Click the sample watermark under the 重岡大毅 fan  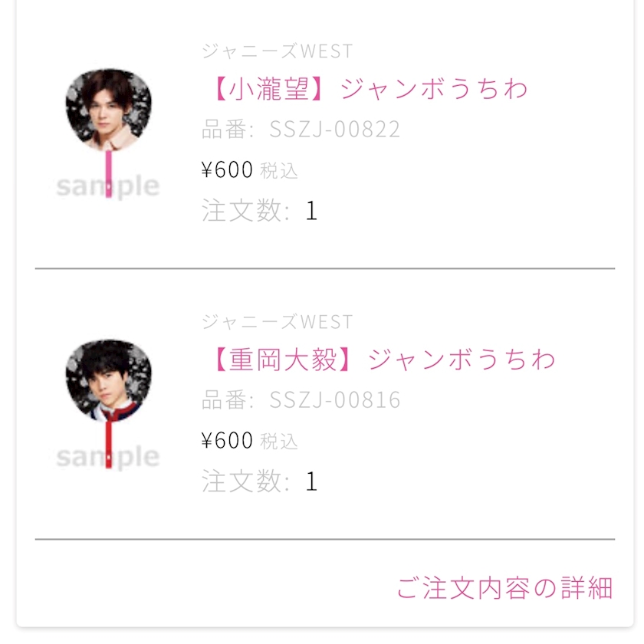click(x=108, y=458)
